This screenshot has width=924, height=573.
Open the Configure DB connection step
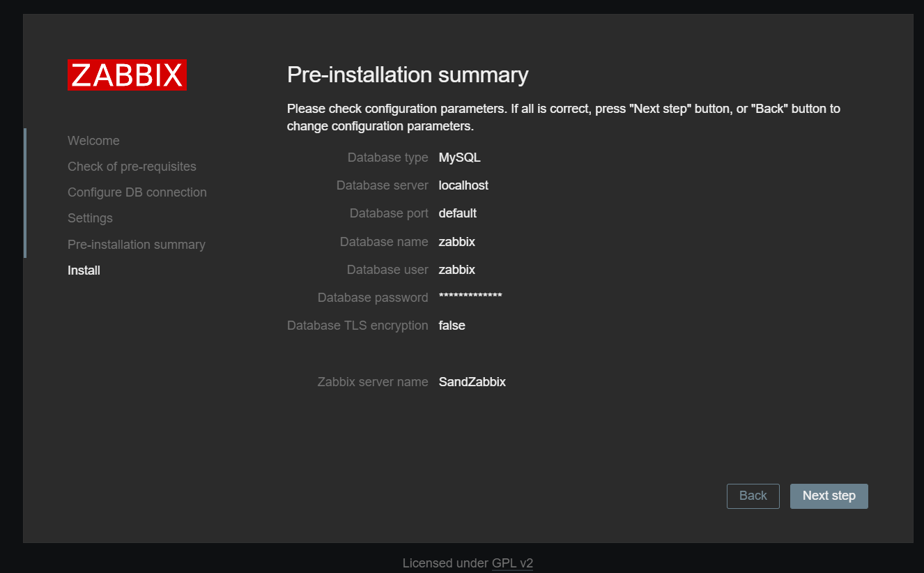point(137,192)
